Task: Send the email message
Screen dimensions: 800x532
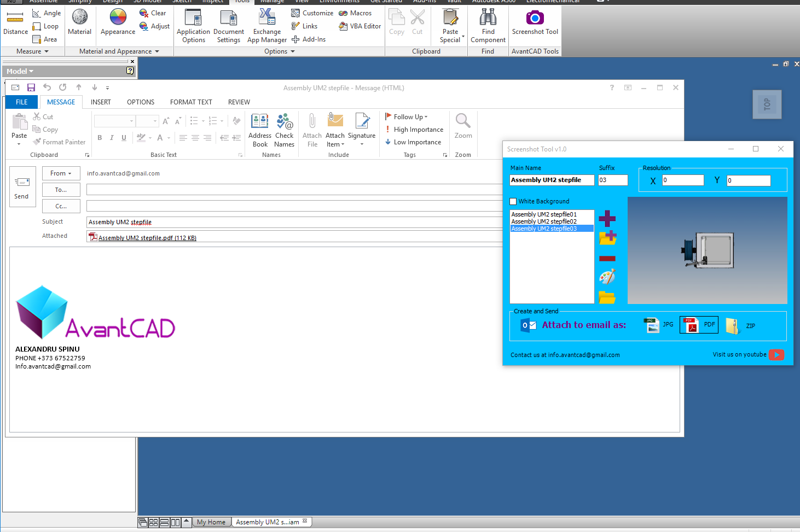Action: (x=21, y=187)
